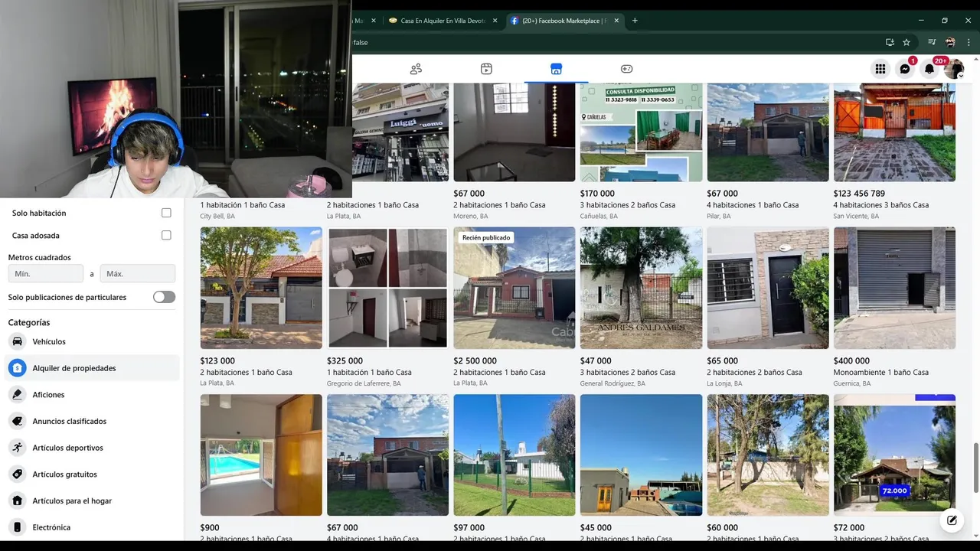The height and width of the screenshot is (551, 980).
Task: Open the $123 000 La Plata listing photo
Action: tap(261, 288)
